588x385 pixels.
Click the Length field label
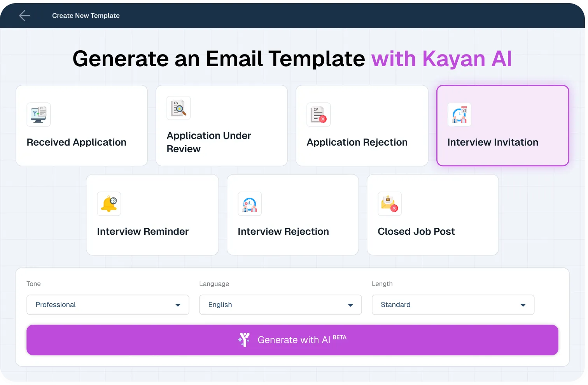click(x=382, y=284)
